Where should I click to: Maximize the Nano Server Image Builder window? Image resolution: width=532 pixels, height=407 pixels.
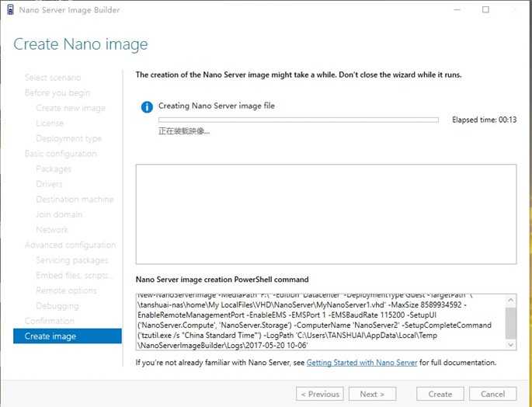(485, 9)
